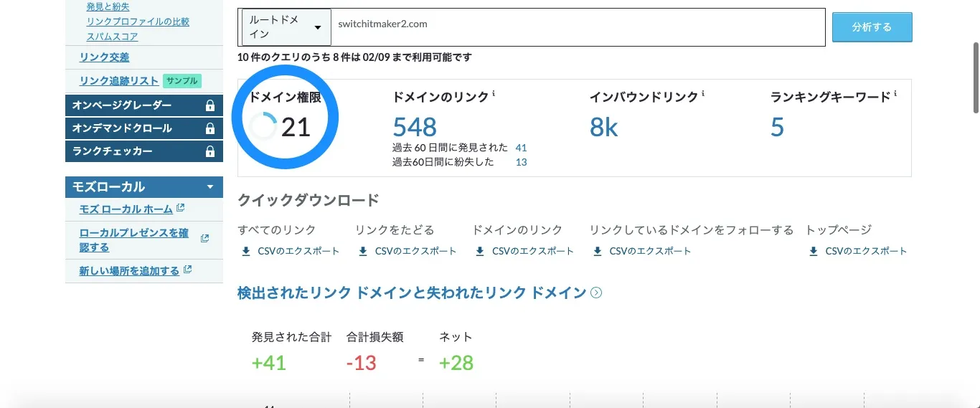Click info icon next to ドメインのリンク
Screen dimensions: 980x408
[x=494, y=94]
